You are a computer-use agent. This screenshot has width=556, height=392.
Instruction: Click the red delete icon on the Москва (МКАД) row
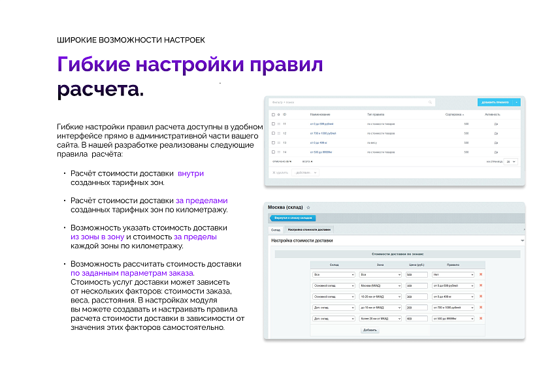click(x=481, y=286)
